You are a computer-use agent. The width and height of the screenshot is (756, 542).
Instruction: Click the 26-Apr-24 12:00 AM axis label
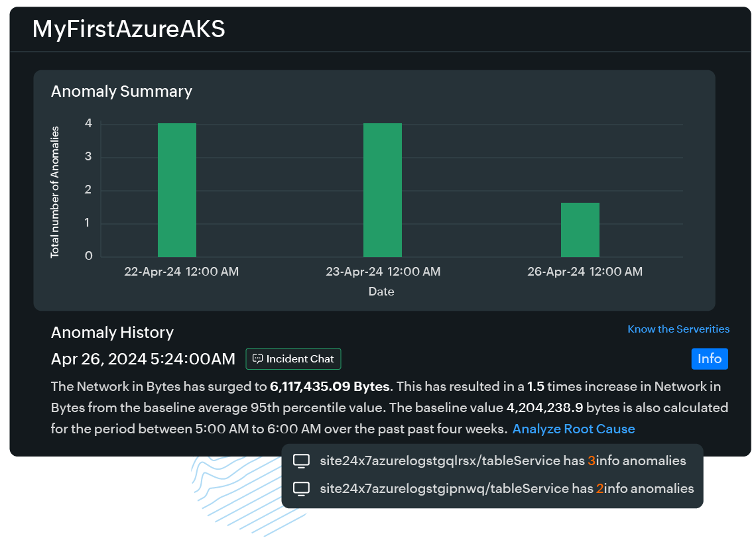[584, 272]
